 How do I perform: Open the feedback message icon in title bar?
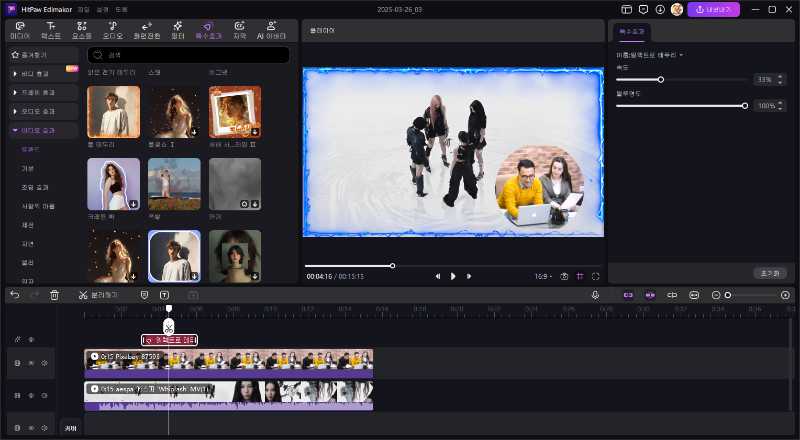[643, 10]
